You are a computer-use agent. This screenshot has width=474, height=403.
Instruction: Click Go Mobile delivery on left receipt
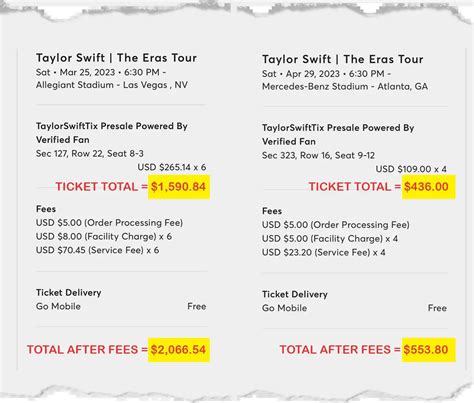click(58, 306)
